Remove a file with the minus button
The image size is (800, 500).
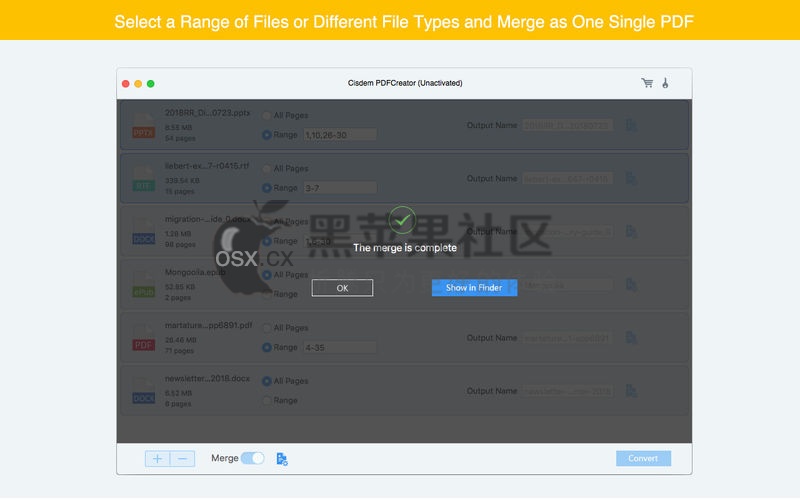pos(182,459)
